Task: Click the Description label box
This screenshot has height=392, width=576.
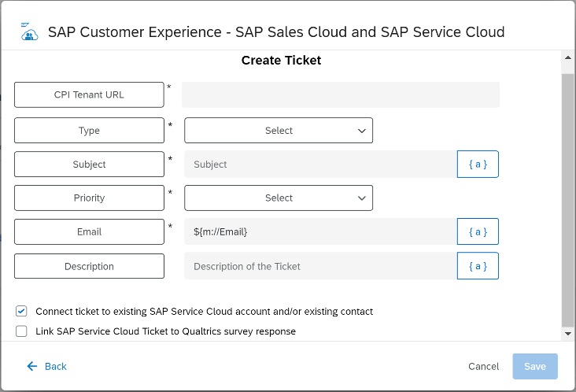Action: pyautogui.click(x=89, y=266)
